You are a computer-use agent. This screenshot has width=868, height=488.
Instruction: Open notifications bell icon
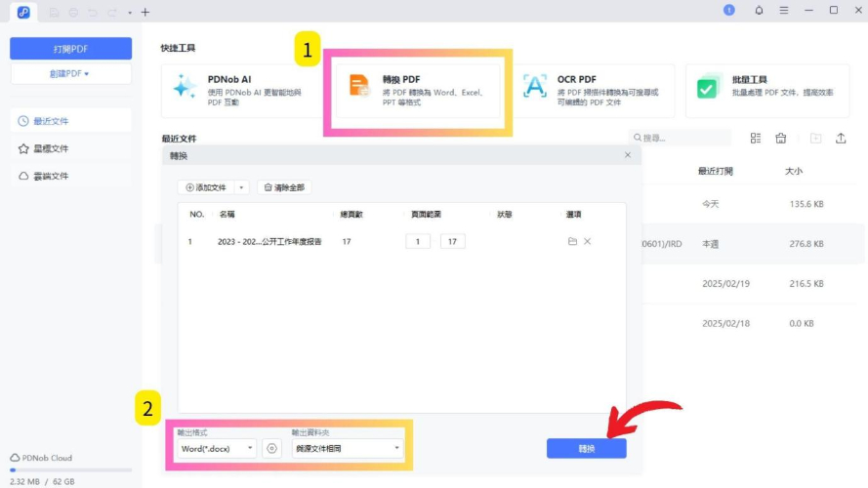pos(759,10)
